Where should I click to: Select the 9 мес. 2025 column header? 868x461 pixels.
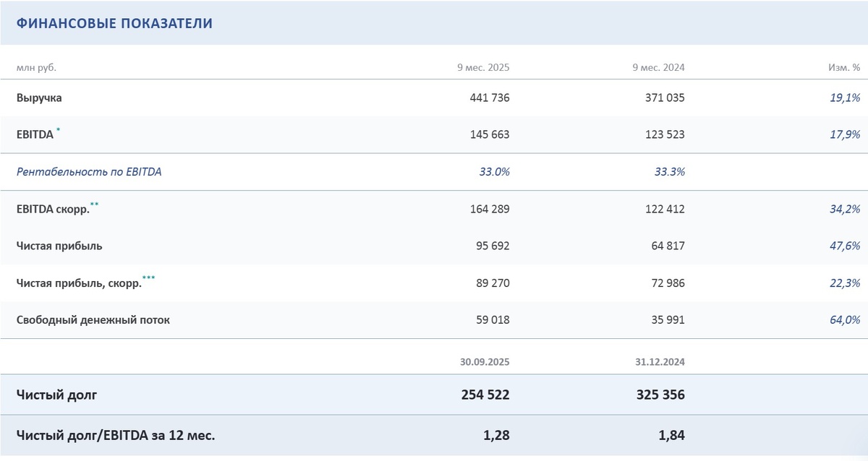point(483,68)
